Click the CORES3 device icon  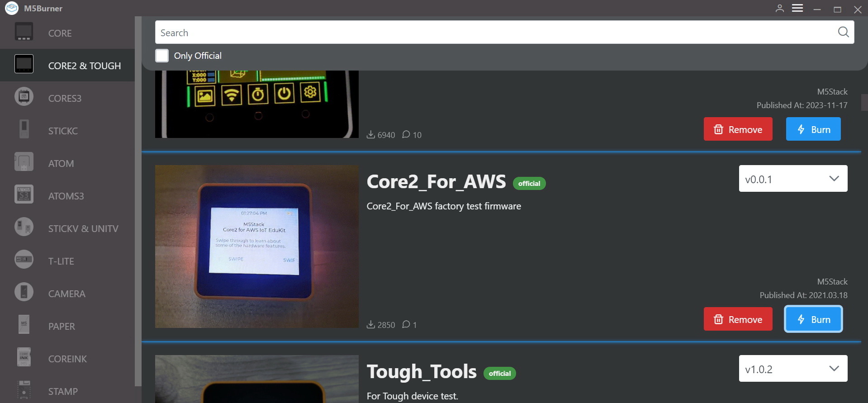click(24, 97)
